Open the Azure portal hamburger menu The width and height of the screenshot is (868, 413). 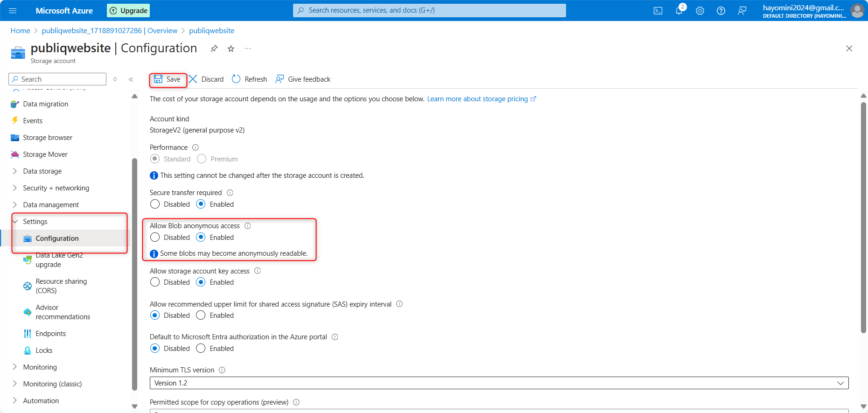pyautogui.click(x=13, y=10)
